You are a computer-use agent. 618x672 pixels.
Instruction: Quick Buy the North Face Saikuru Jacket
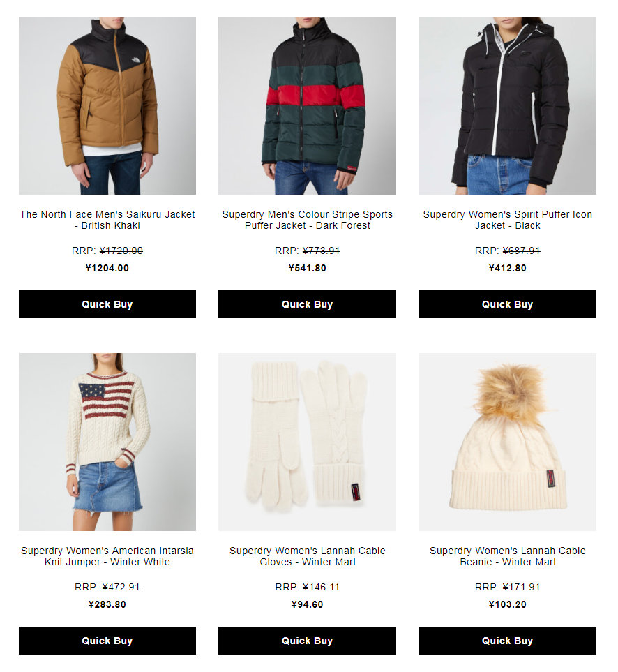[107, 304]
